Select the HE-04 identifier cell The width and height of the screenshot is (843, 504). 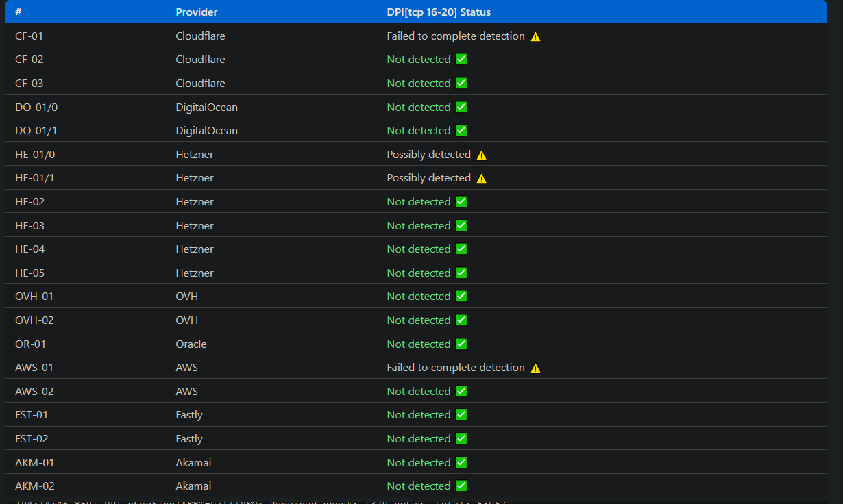[29, 249]
